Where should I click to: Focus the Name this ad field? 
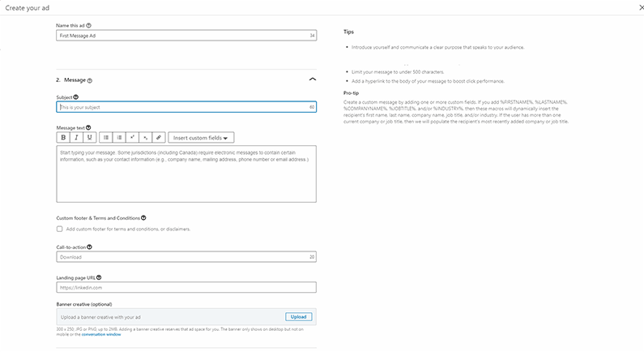(186, 36)
